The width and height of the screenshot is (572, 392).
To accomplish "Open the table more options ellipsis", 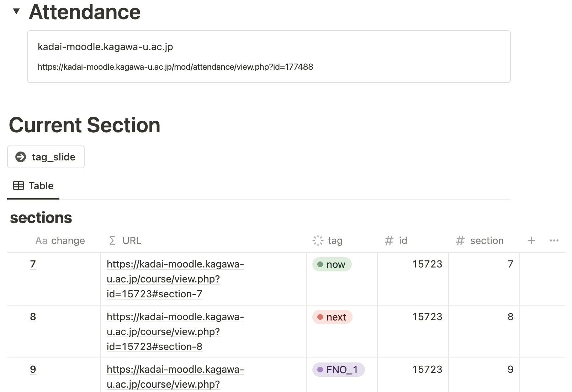I will coord(554,241).
